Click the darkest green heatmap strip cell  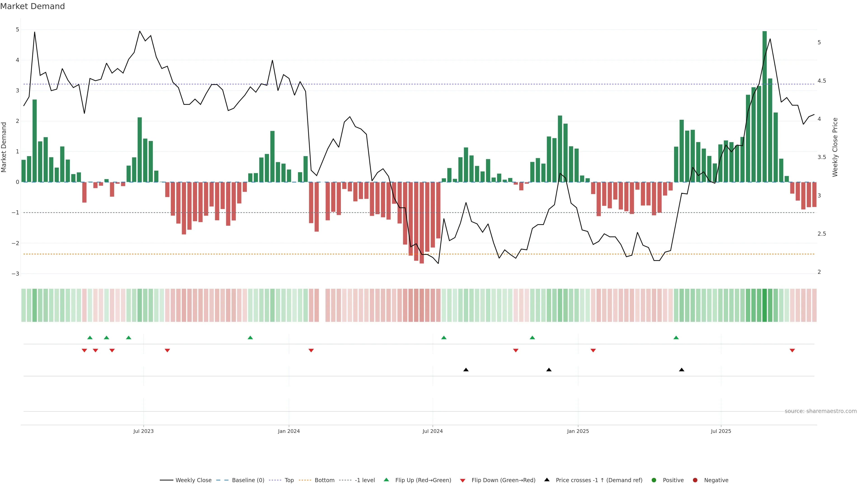[x=764, y=305]
